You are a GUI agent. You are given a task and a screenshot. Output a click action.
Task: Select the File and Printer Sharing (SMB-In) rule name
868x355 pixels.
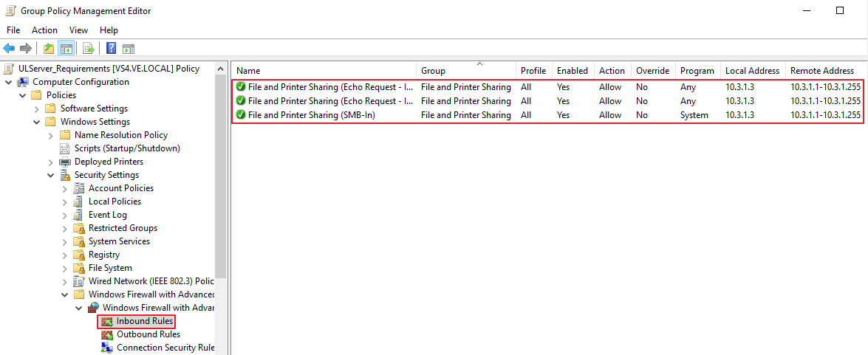pos(312,115)
